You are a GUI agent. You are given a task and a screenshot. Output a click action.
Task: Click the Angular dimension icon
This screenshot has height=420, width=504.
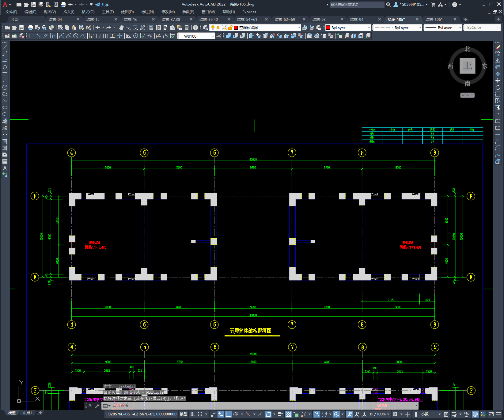[83, 36]
